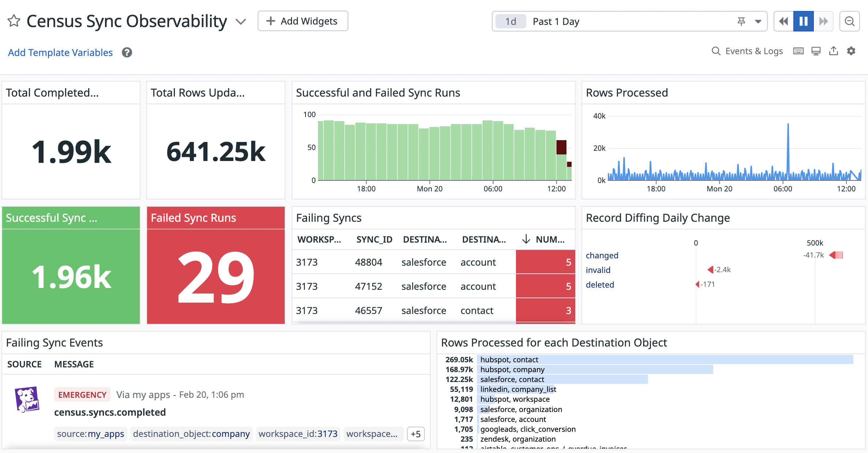Viewport: 868px width, 453px height.
Task: Open template variables help question icon
Action: point(127,53)
